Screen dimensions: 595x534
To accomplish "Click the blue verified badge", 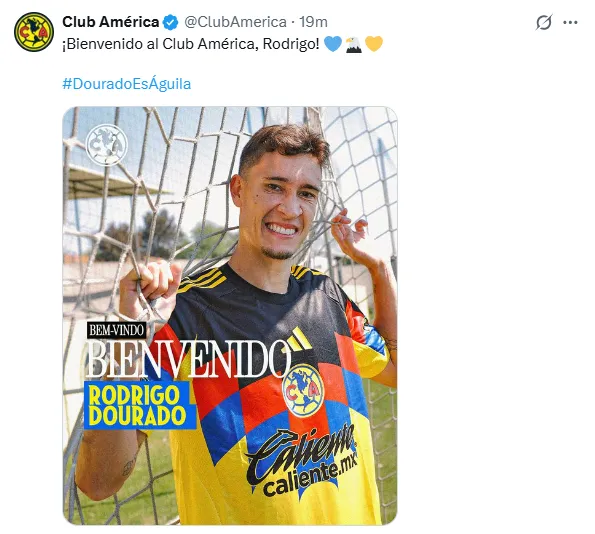I will [x=170, y=22].
